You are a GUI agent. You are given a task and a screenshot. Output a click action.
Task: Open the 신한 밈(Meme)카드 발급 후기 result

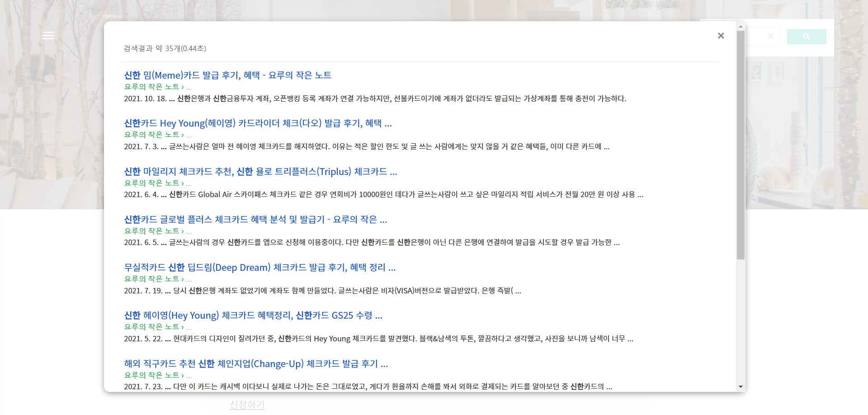coord(227,75)
